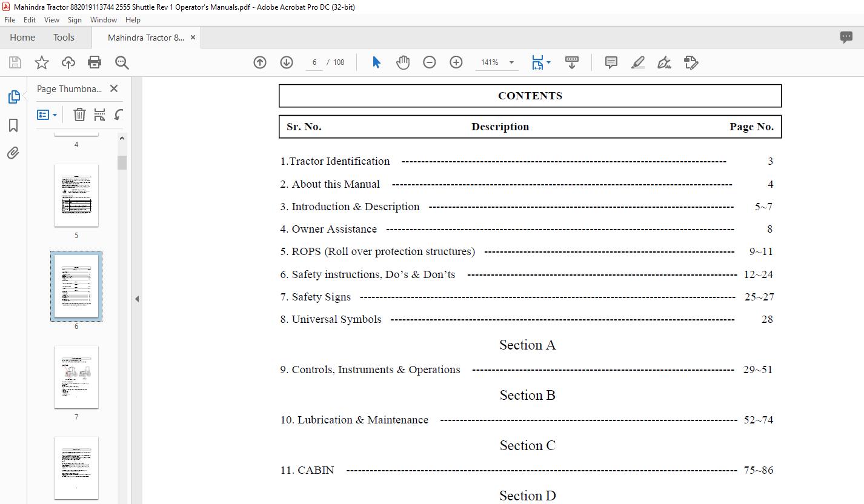Screen dimensions: 864x504
Task: Click the 'CABIN' contents entry
Action: [307, 470]
